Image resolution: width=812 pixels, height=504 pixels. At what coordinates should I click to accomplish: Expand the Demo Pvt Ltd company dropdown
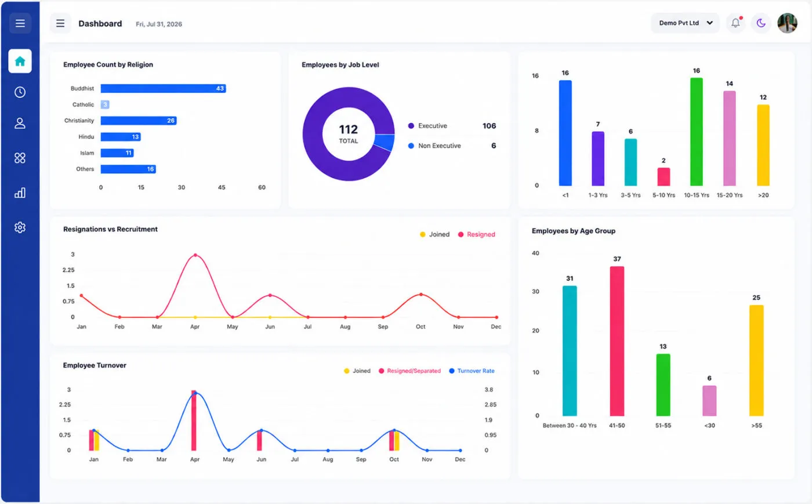(x=685, y=23)
